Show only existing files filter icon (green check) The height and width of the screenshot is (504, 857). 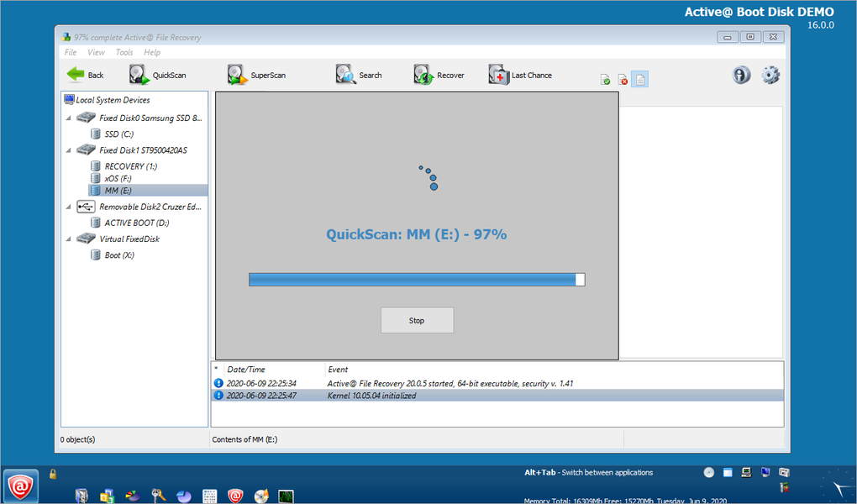pyautogui.click(x=606, y=80)
